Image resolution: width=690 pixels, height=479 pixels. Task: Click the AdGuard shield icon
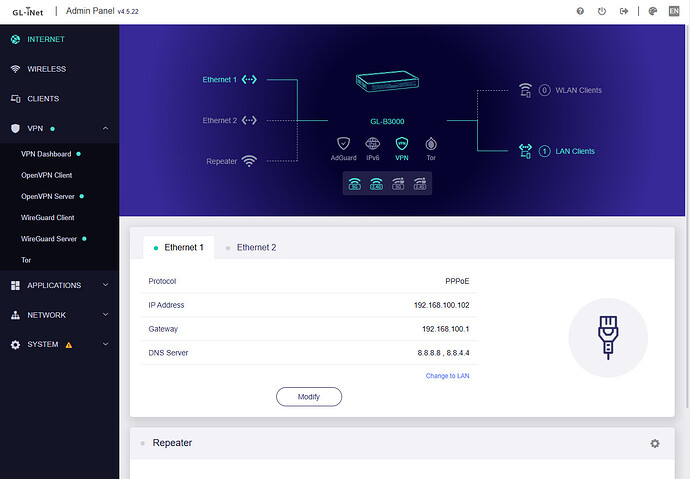(343, 144)
